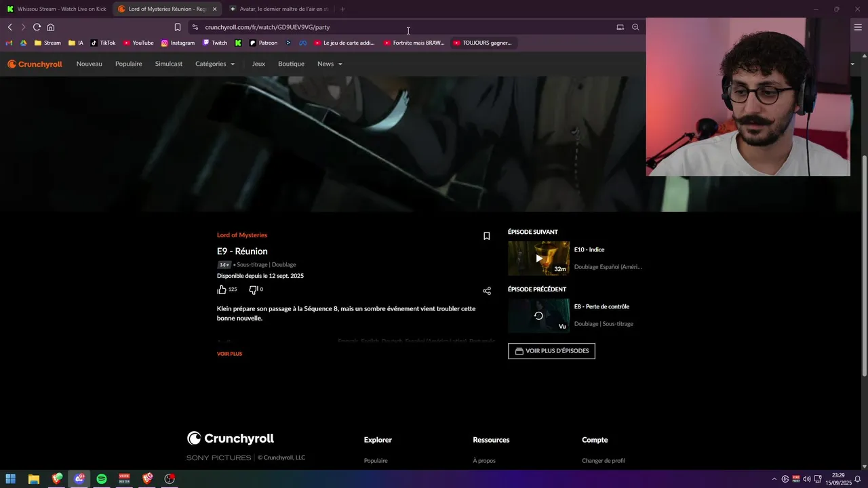Screen dimensions: 868x488
Task: Open the TOUJOURS gagner bookmark
Action: [x=482, y=43]
